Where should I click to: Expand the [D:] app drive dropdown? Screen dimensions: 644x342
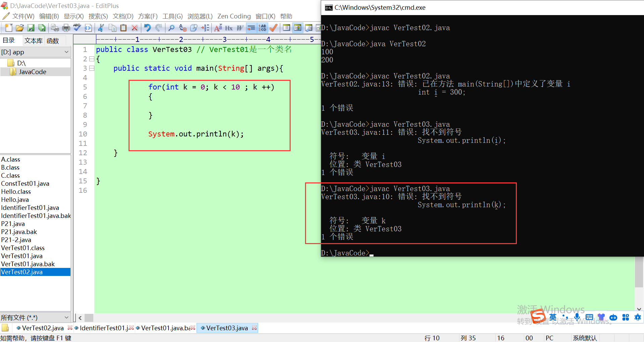[x=66, y=52]
